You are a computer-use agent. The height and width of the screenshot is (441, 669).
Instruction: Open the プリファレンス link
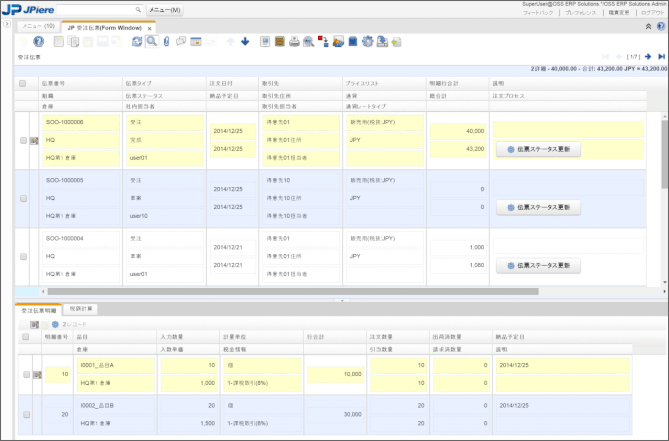click(x=580, y=13)
